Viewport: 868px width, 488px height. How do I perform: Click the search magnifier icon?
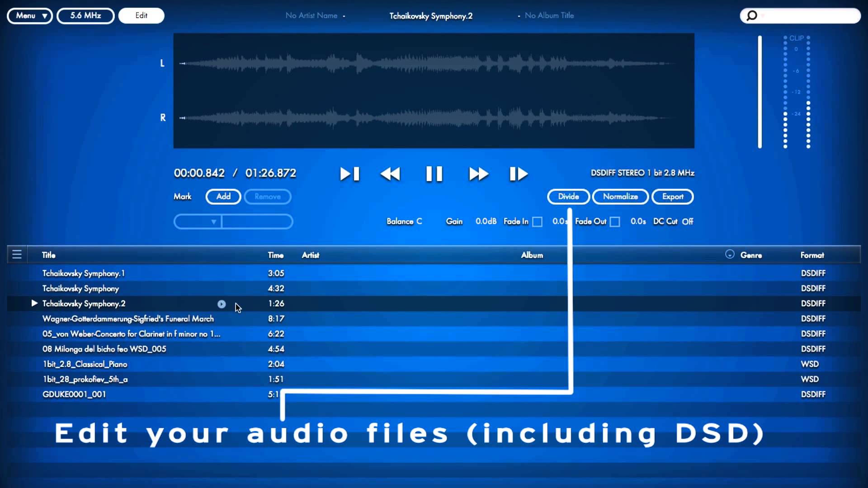(751, 16)
